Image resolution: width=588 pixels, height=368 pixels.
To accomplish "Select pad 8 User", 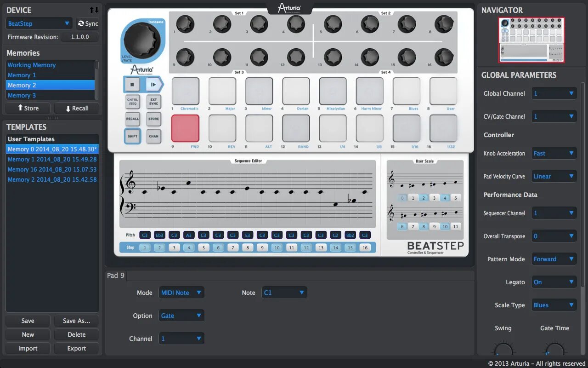I will tap(443, 91).
